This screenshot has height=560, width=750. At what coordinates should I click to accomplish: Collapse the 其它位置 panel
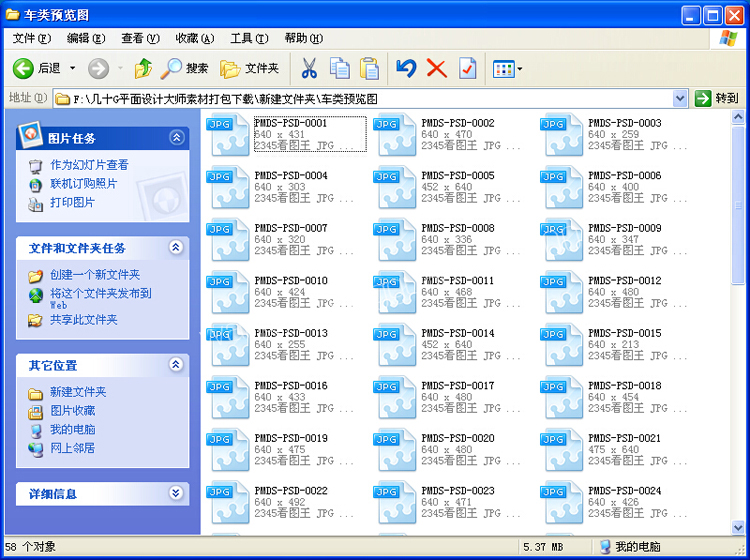click(176, 365)
